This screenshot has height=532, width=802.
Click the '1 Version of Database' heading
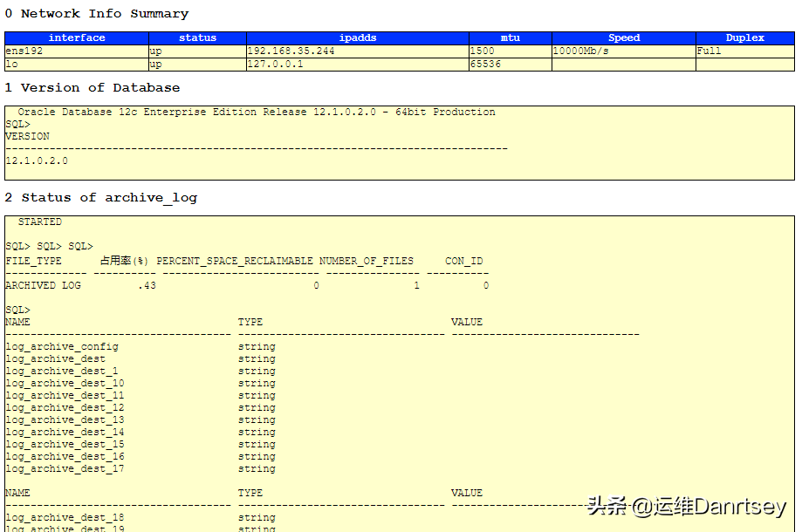click(93, 88)
